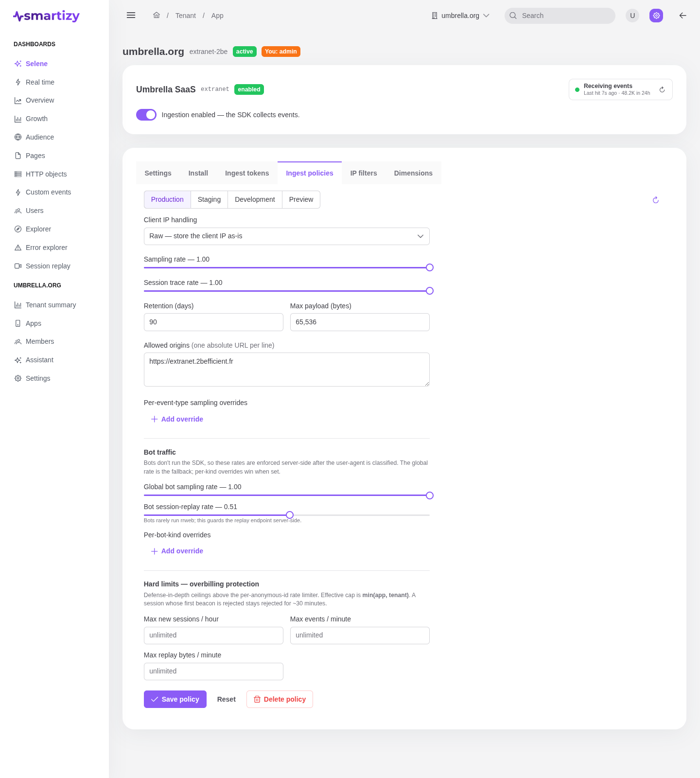
Task: Open the Selene dashboard icon
Action: click(18, 64)
